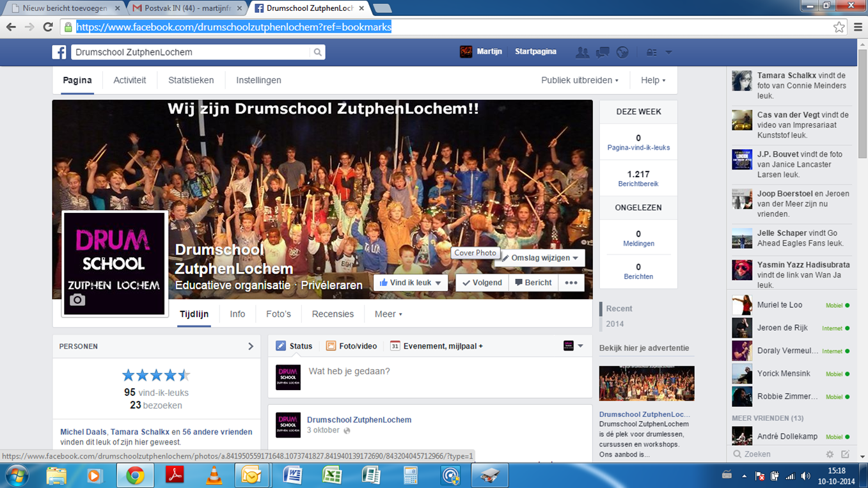Open the account dropdown arrow in the top bar

click(668, 52)
